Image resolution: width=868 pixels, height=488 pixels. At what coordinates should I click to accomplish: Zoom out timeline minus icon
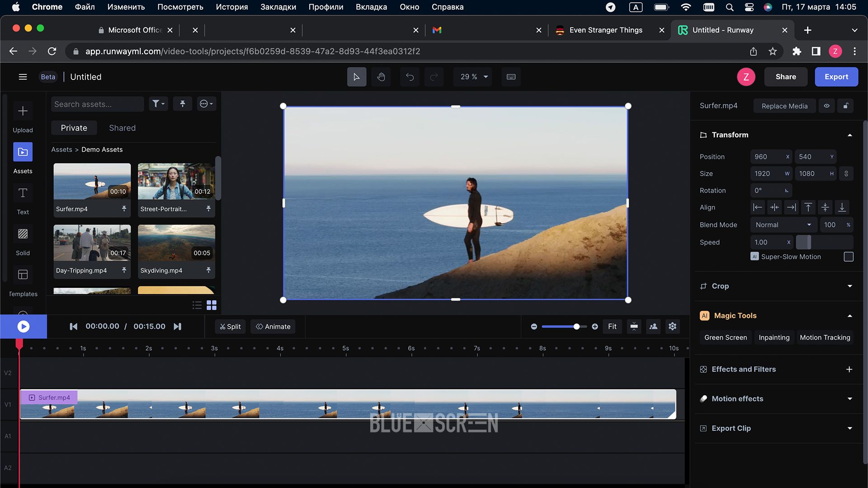tap(534, 327)
